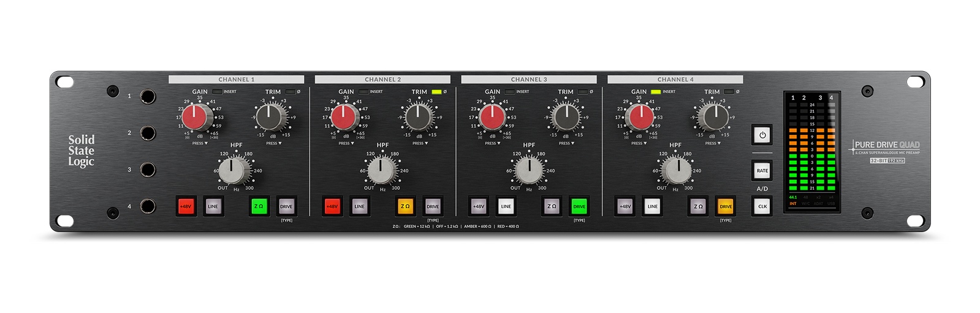This screenshot has height=313, width=980.
Task: Click the Channel 1 header label
Action: tap(236, 79)
